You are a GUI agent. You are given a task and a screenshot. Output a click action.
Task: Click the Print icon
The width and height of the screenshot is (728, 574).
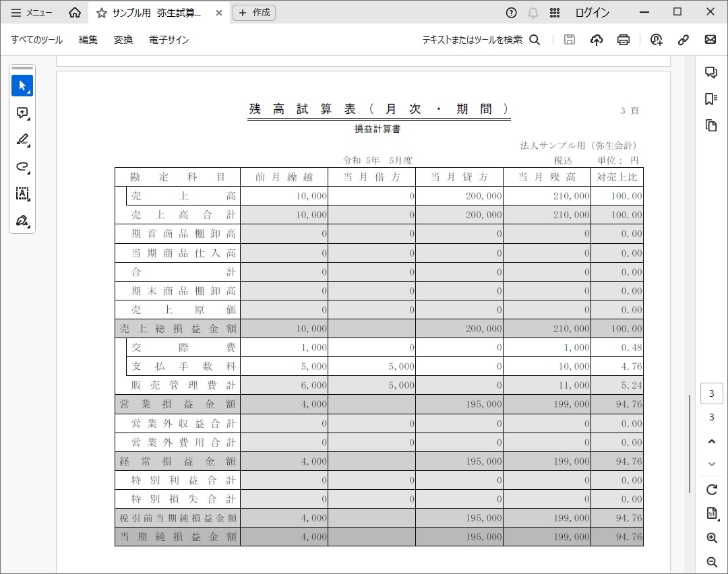tap(624, 40)
